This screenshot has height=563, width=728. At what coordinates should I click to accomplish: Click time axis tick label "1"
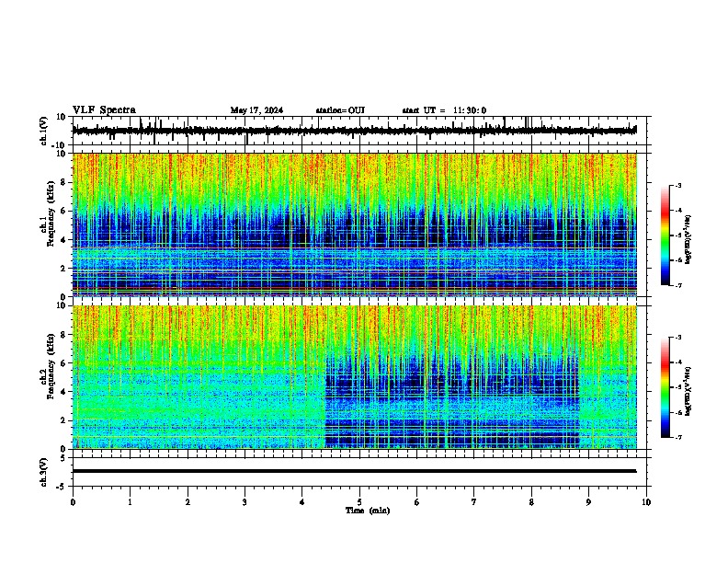(130, 502)
